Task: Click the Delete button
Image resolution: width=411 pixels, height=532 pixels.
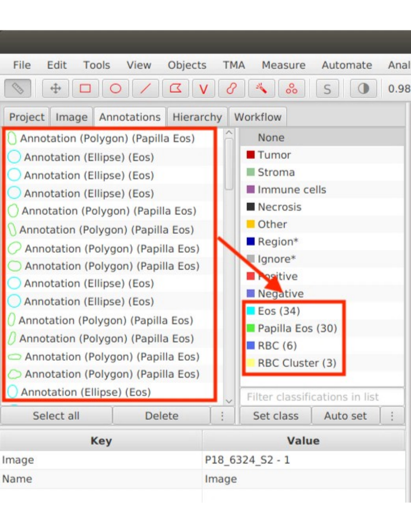Action: pyautogui.click(x=162, y=416)
